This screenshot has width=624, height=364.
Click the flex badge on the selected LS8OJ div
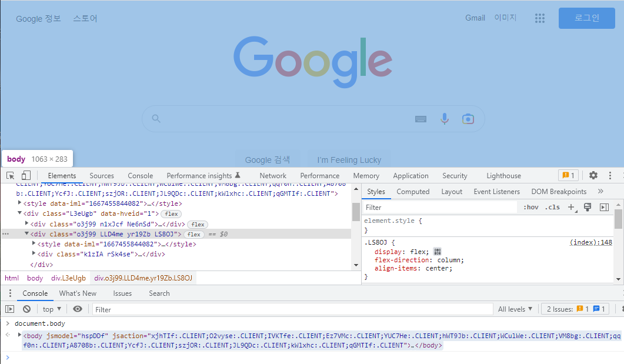click(x=194, y=234)
